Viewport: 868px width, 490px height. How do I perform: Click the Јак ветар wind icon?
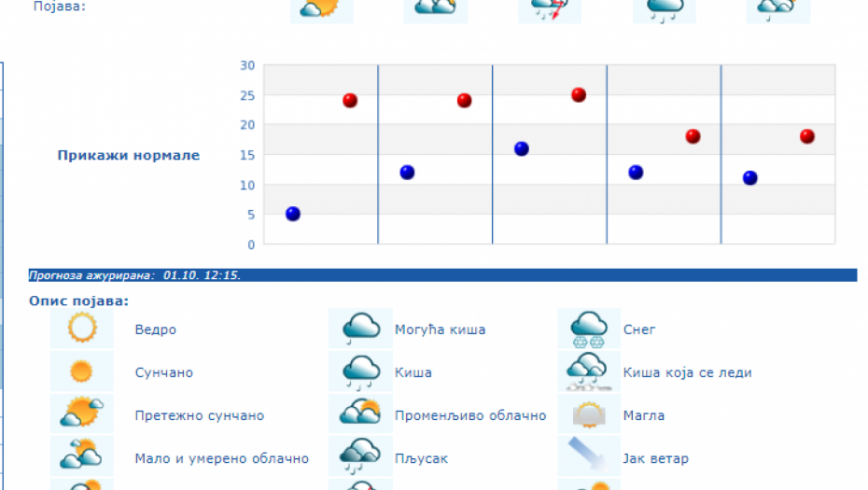click(x=589, y=457)
